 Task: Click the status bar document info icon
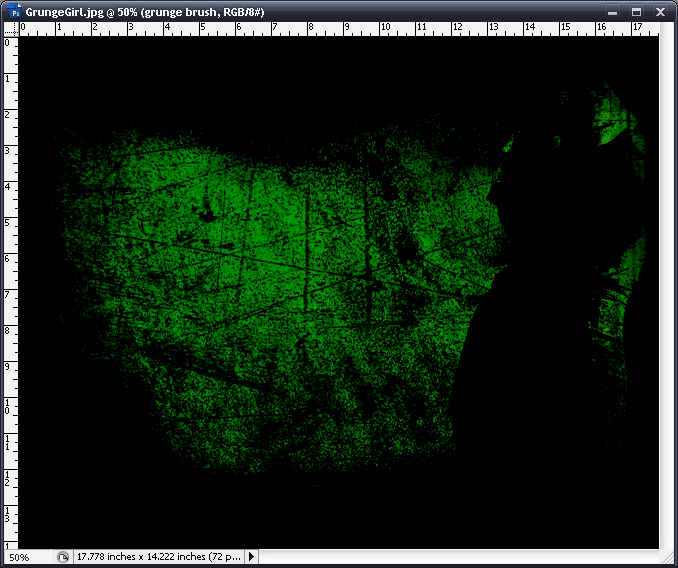coord(63,557)
